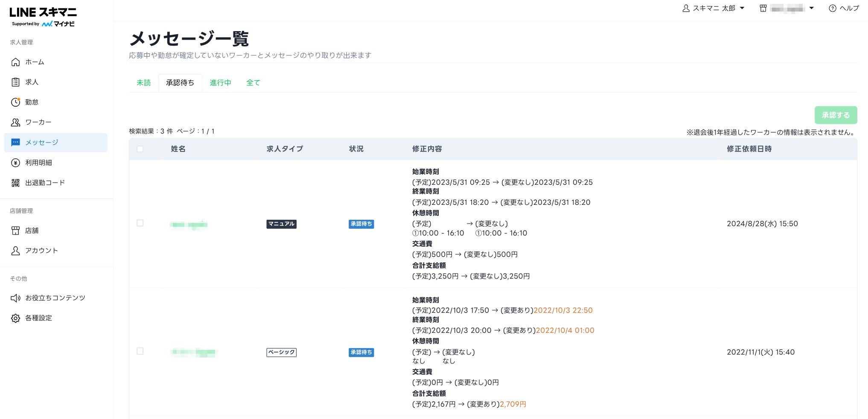Check the first message row's checkbox

[140, 223]
